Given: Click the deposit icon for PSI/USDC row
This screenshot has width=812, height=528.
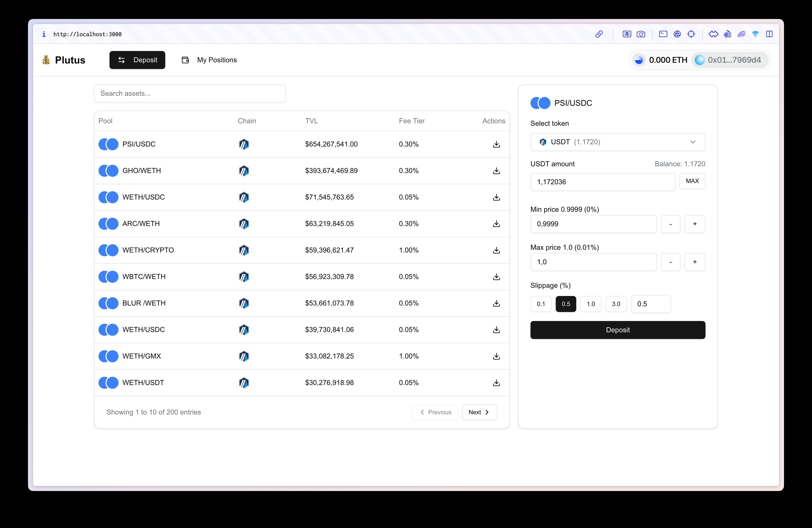Looking at the screenshot, I should coord(496,144).
